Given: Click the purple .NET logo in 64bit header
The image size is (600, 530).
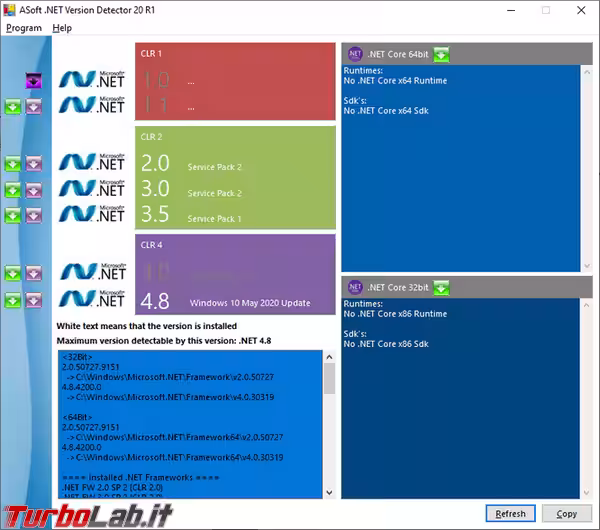Looking at the screenshot, I should [x=355, y=54].
